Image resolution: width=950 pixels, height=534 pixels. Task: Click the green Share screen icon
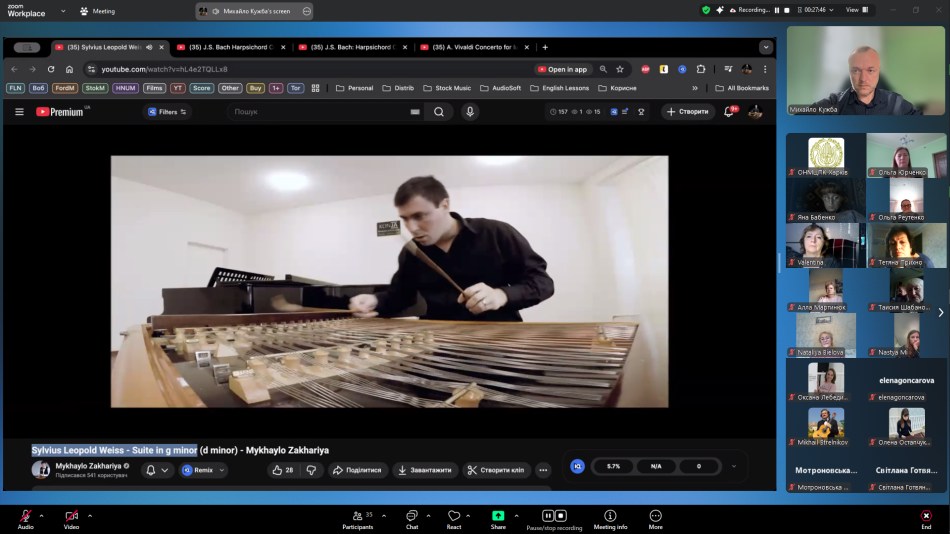click(498, 516)
